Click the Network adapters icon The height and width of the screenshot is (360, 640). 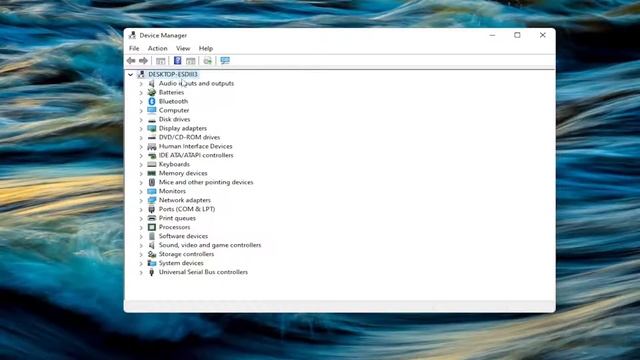click(x=151, y=200)
